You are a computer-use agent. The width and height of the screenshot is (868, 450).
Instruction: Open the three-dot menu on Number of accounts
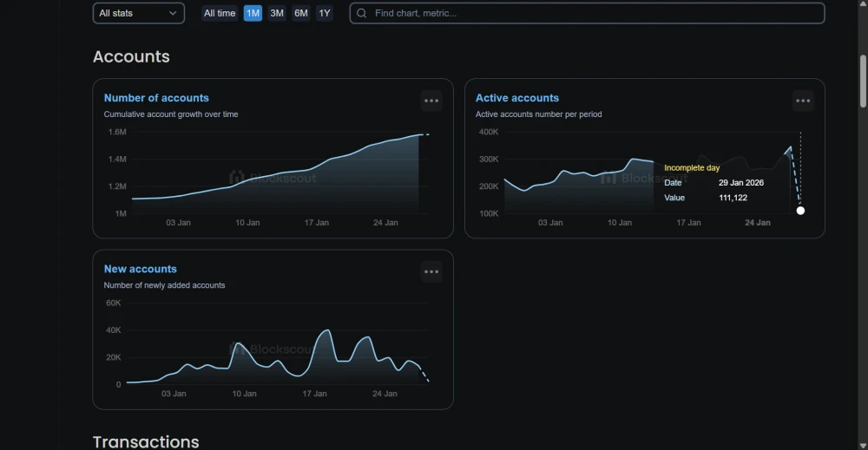[431, 101]
